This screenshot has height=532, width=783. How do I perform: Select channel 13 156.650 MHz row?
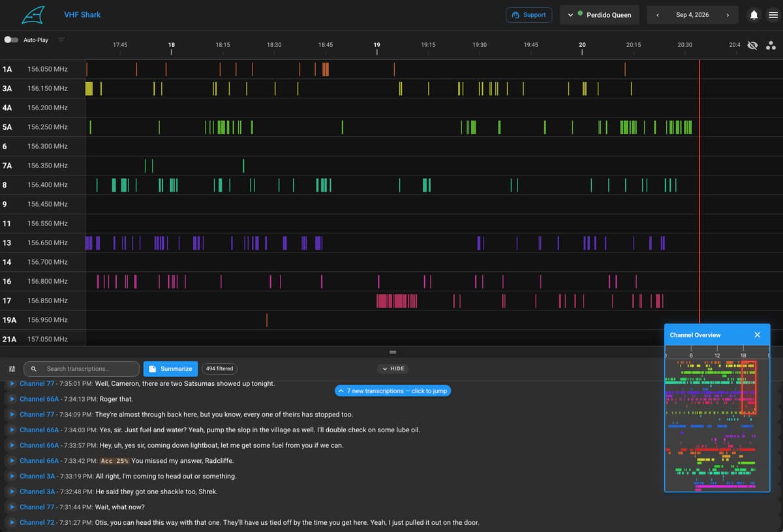pos(42,243)
